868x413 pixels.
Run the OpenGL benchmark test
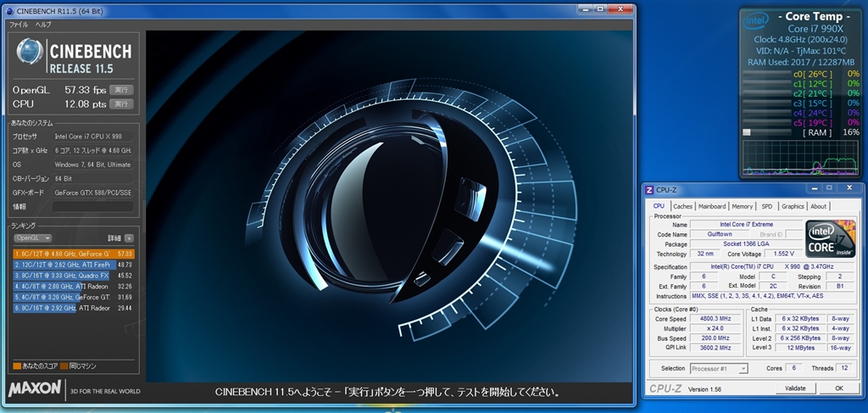point(122,89)
